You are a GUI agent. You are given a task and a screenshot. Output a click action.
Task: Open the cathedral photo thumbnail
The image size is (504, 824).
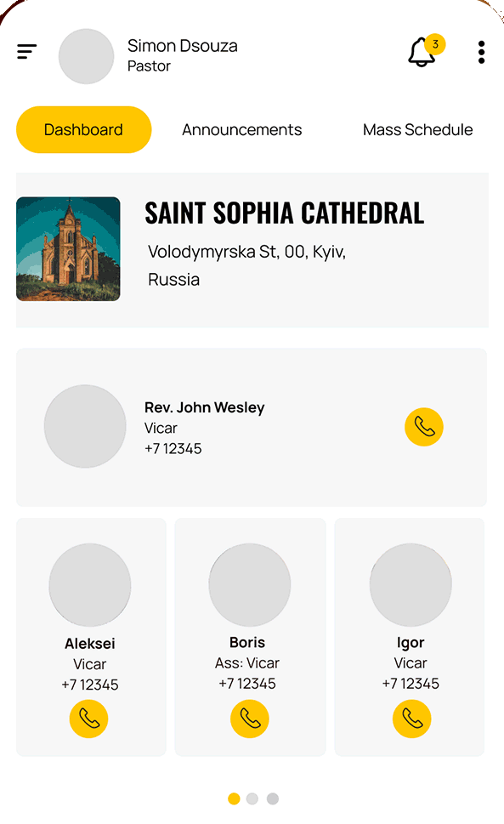coord(68,248)
